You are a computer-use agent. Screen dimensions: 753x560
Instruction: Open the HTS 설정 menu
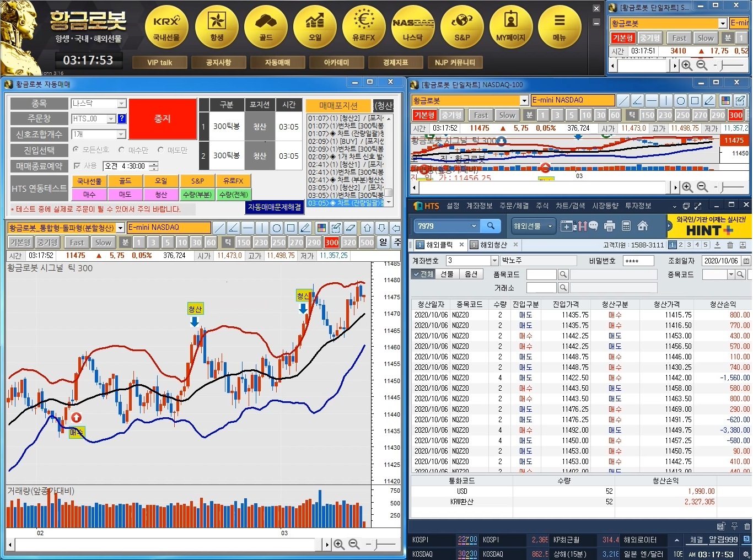click(453, 206)
